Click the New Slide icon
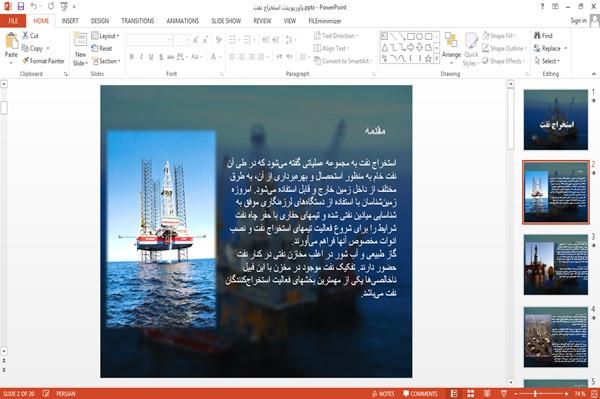 [x=80, y=40]
